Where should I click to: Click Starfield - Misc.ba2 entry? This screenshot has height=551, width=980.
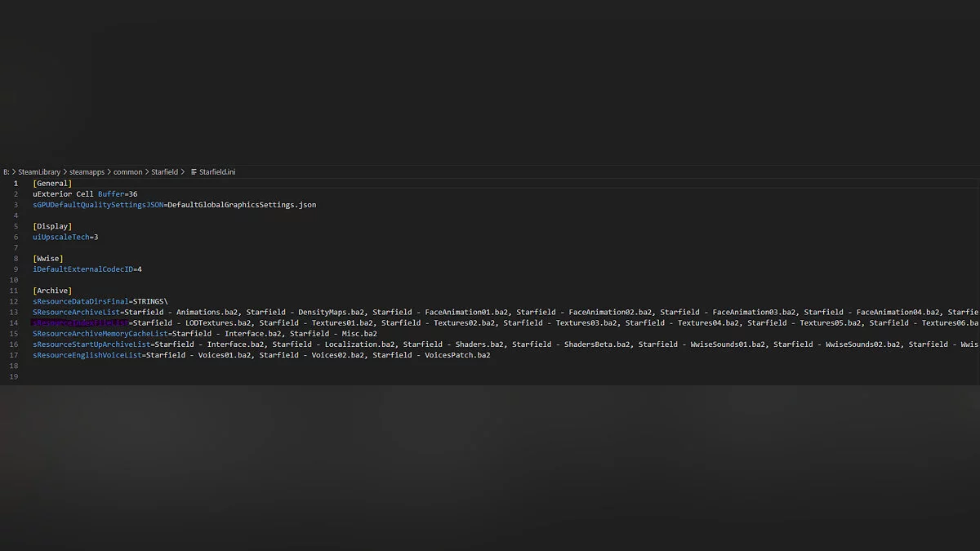(x=333, y=334)
